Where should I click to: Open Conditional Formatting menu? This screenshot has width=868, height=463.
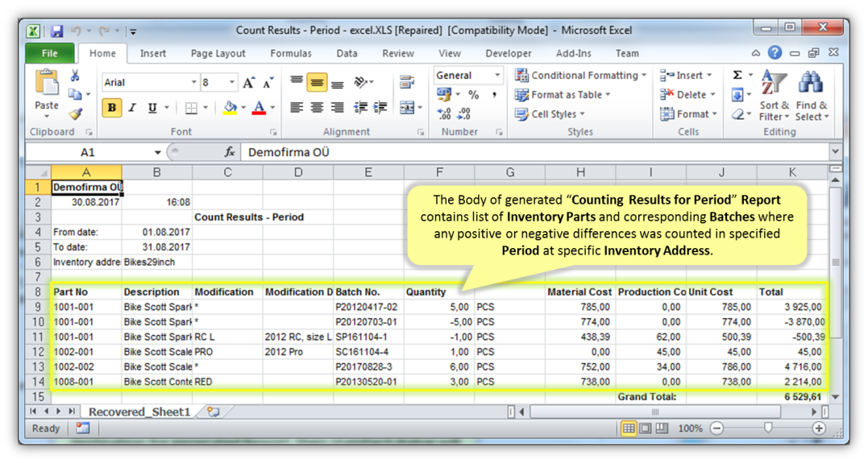tap(581, 75)
